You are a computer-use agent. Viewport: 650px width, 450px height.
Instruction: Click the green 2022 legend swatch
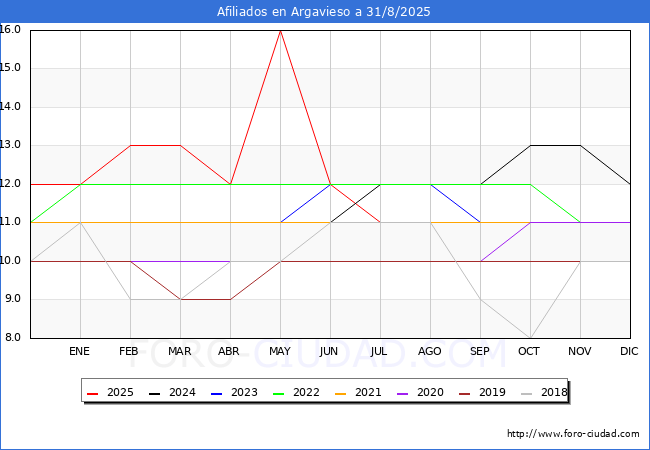coord(279,393)
